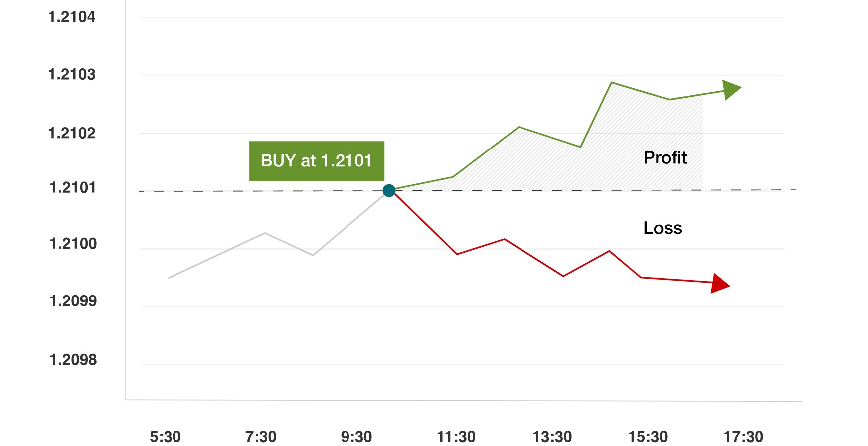Click the 13:30 time axis label
The width and height of the screenshot is (868, 446).
(552, 437)
